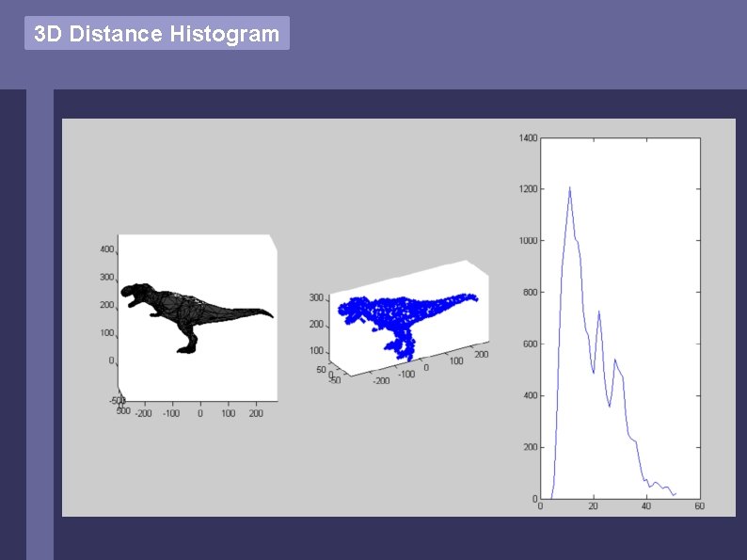Click the main histogram peak near 1200
This screenshot has width=747, height=560.
570,188
